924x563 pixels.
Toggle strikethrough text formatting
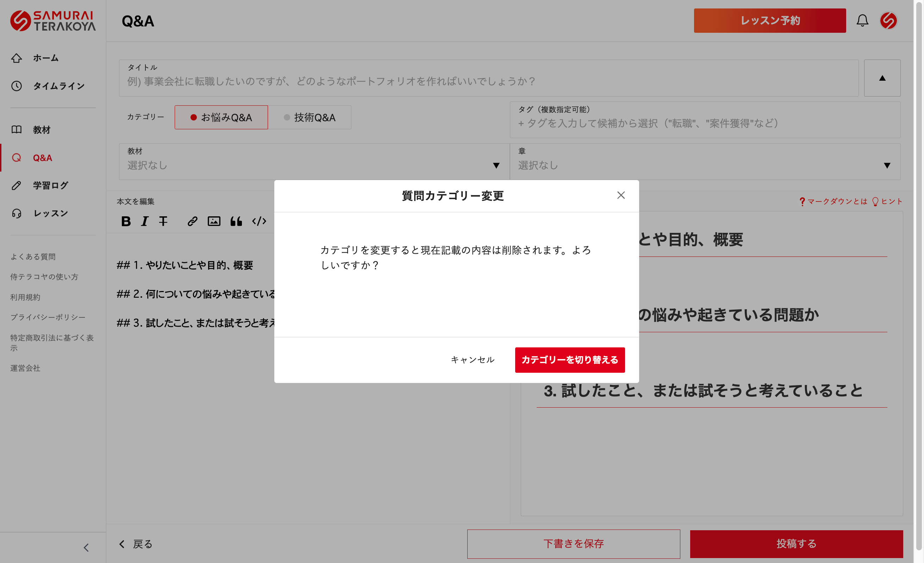pyautogui.click(x=163, y=221)
